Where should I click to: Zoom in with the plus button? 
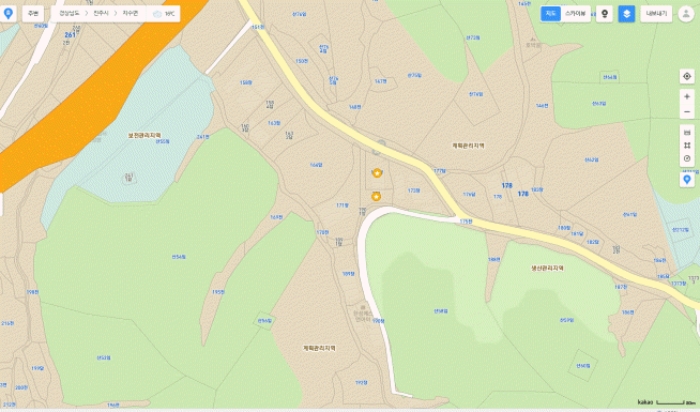[687, 96]
